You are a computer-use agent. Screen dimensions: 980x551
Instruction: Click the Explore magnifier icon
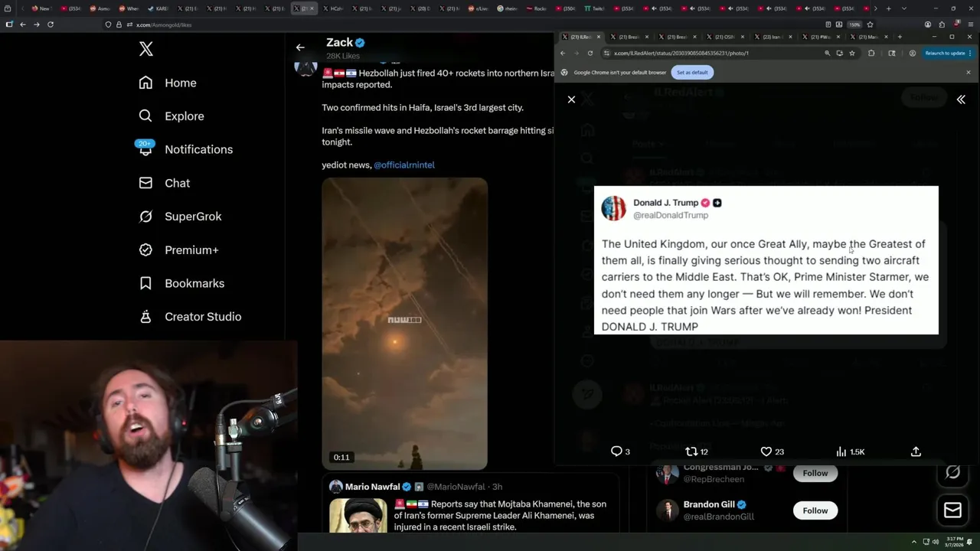pos(145,116)
